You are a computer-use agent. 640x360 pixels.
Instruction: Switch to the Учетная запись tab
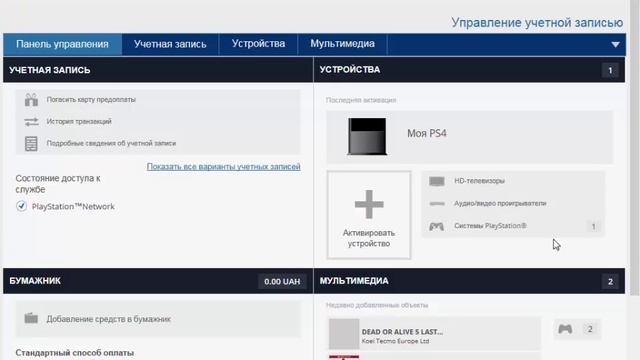(170, 44)
